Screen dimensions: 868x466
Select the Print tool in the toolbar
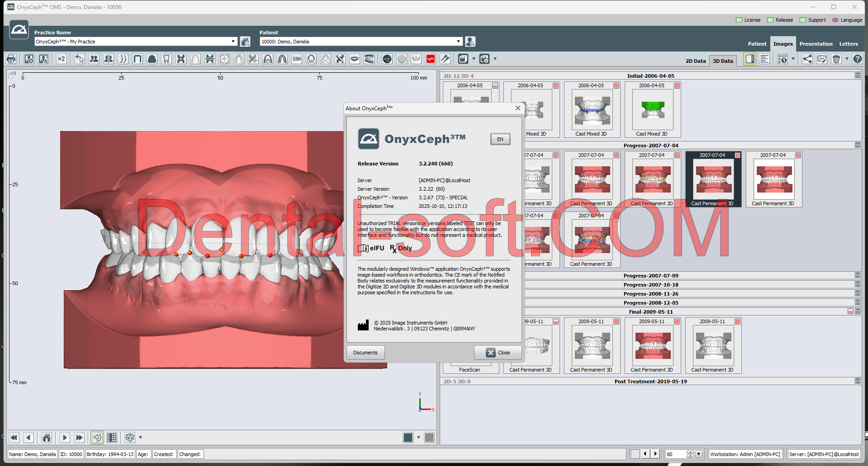pyautogui.click(x=10, y=59)
